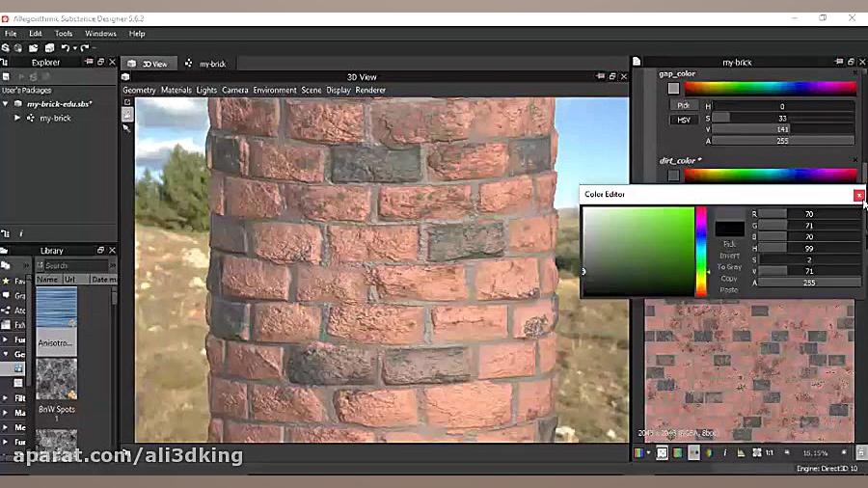Viewport: 868px width, 488px height.
Task: Open the undo history dropdown arrow
Action: click(74, 48)
